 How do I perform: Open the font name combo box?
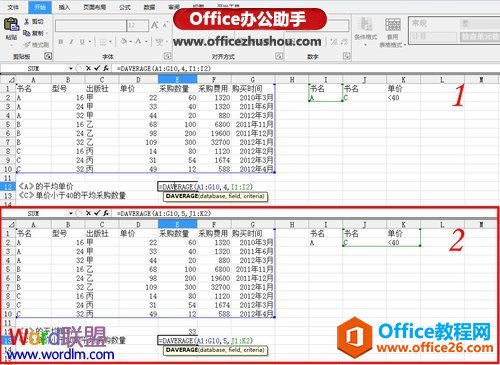[x=91, y=26]
